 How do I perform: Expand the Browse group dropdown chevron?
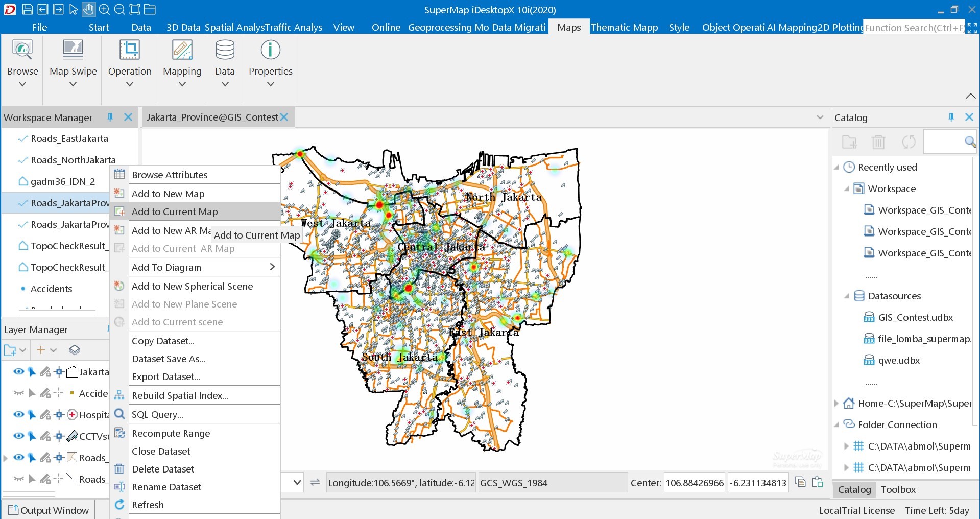click(22, 84)
